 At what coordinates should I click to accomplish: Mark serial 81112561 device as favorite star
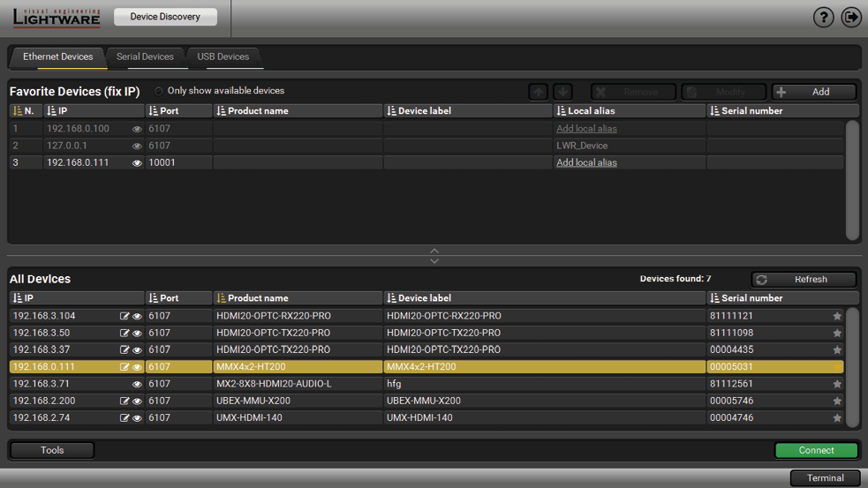tap(837, 384)
